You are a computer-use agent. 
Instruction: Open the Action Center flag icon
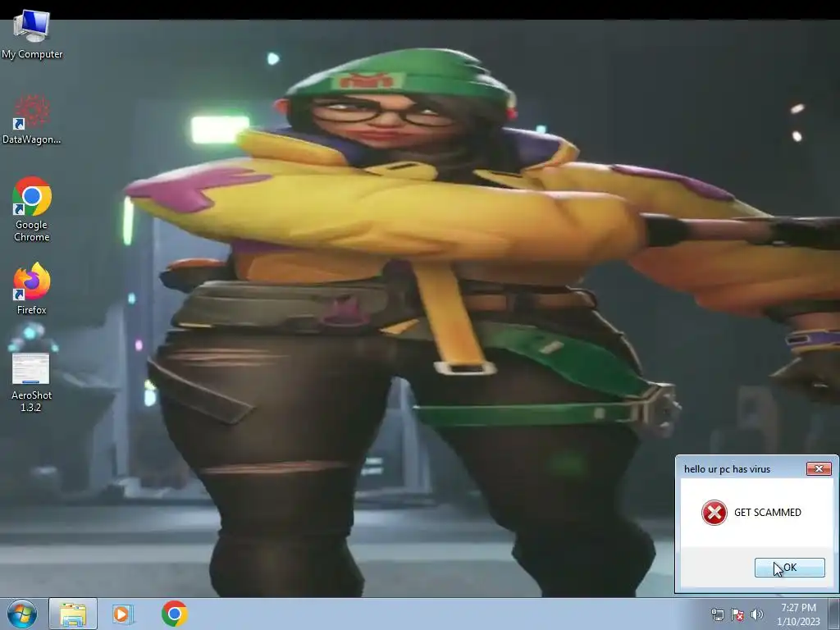[x=737, y=614]
